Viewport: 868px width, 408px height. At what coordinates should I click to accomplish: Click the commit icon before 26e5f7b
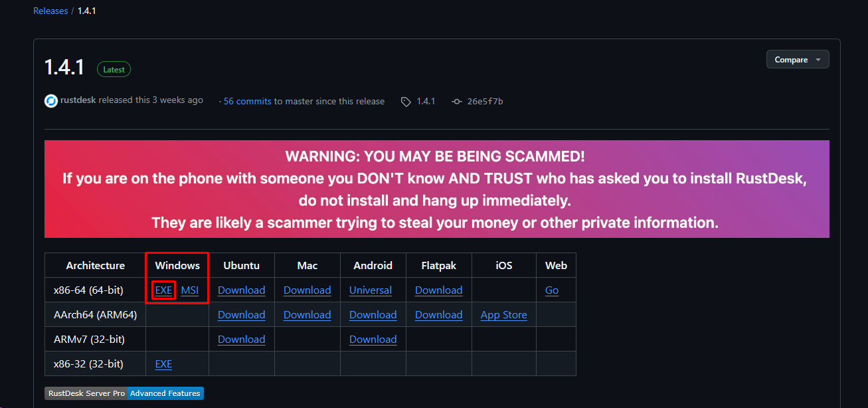pos(456,102)
